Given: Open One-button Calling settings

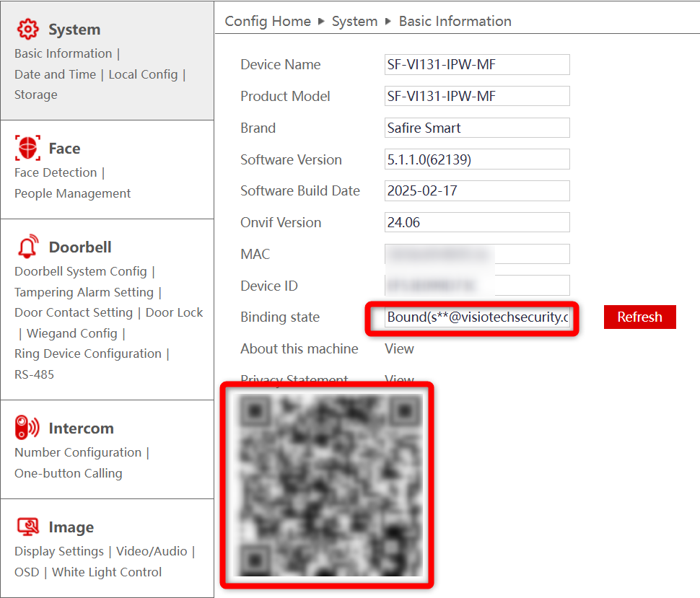Looking at the screenshot, I should (x=69, y=473).
